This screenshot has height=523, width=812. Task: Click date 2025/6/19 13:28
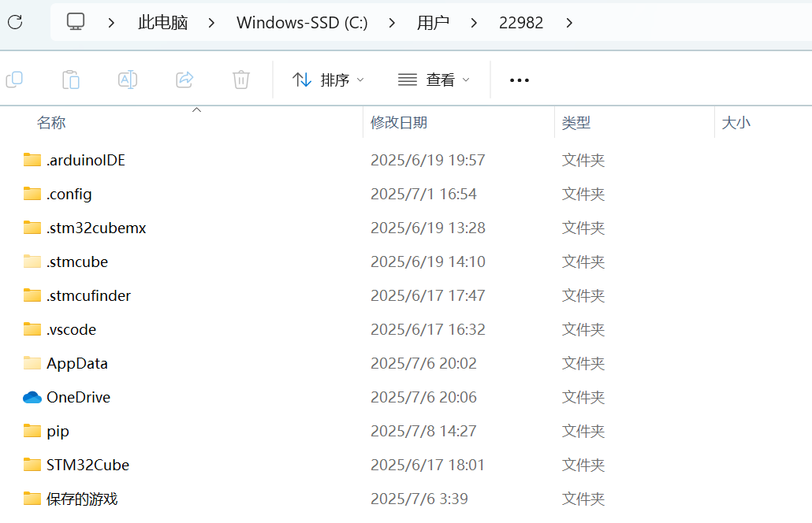click(428, 228)
